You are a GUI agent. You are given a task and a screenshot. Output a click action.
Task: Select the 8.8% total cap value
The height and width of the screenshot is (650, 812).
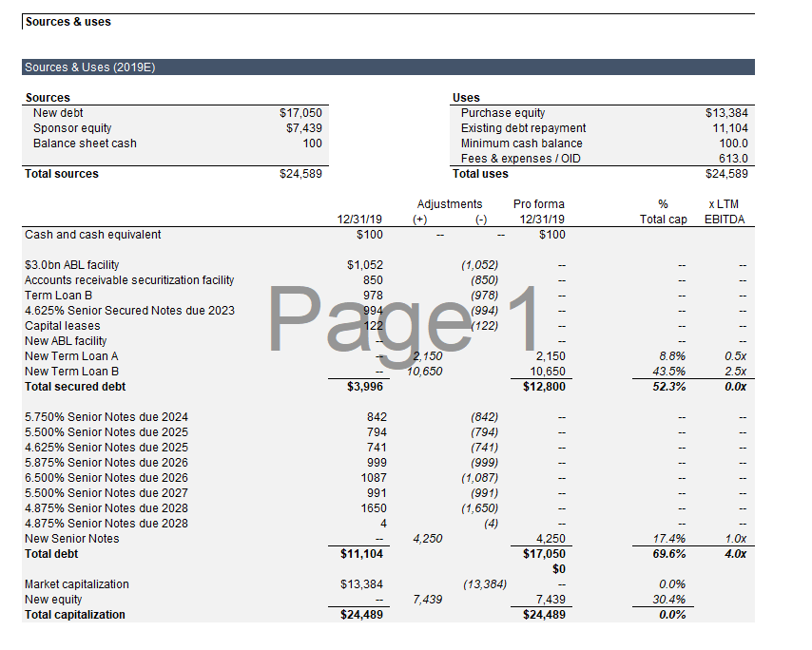click(672, 356)
